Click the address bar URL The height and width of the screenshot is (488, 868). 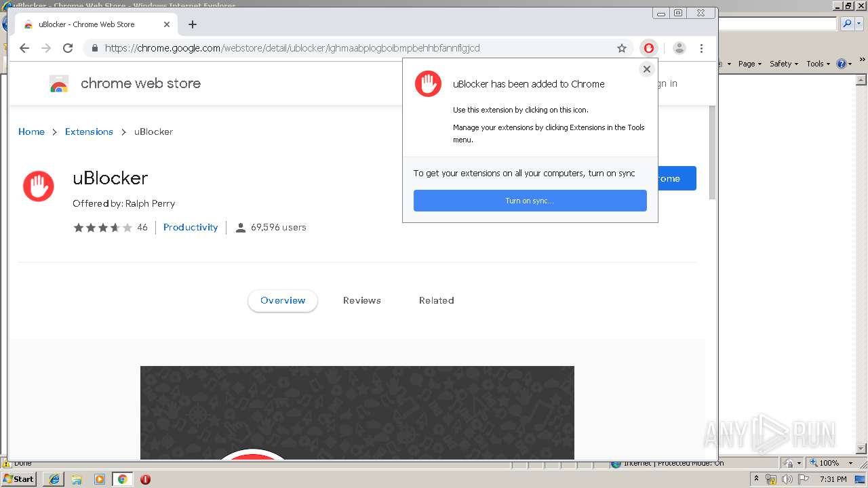292,48
